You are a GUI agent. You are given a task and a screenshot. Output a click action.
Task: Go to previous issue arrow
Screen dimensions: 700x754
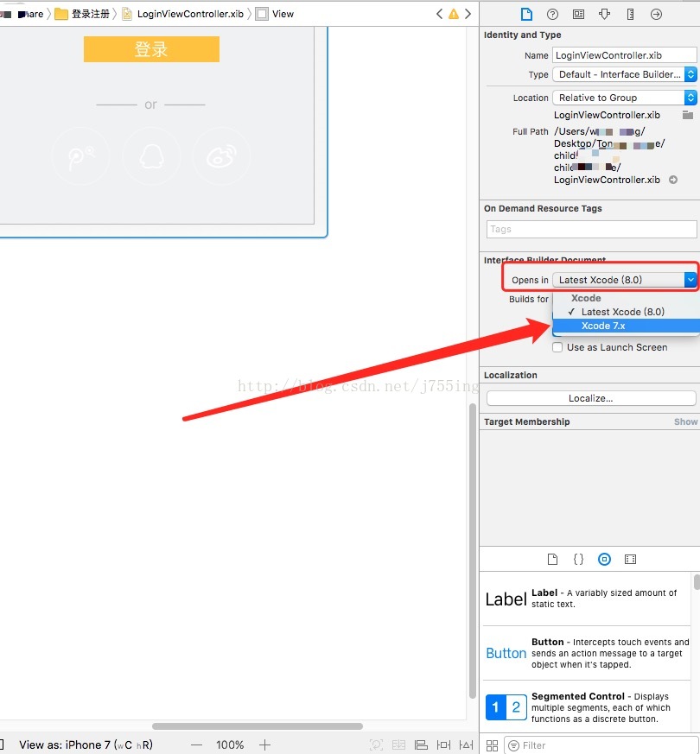tap(439, 14)
